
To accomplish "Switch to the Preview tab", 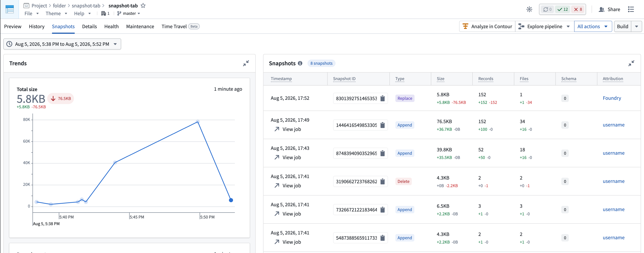I will pos(13,27).
